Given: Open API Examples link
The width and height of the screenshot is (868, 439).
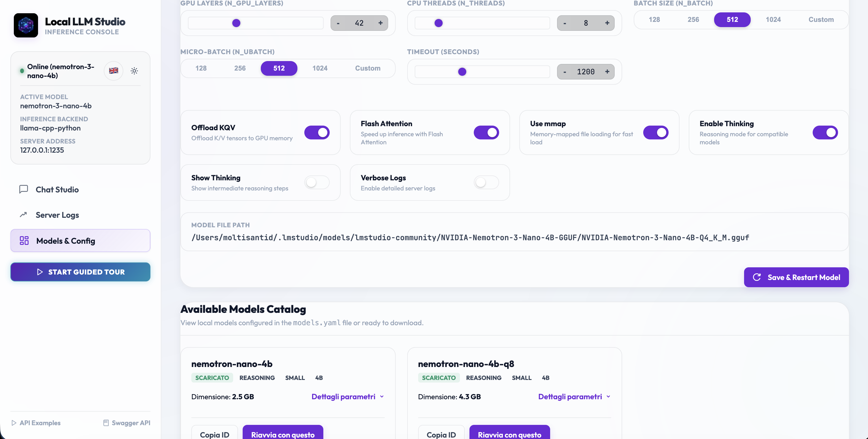Looking at the screenshot, I should coord(36,423).
